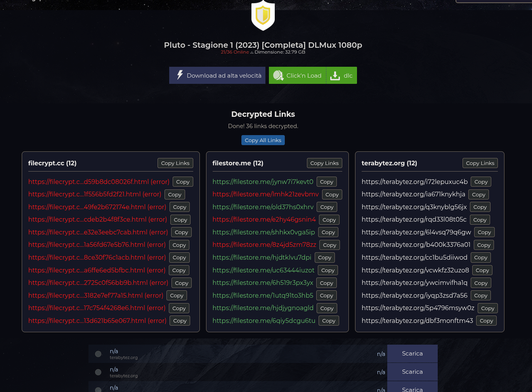
Task: Open terabytez.org/ia671knykhja link
Action: coord(414,194)
